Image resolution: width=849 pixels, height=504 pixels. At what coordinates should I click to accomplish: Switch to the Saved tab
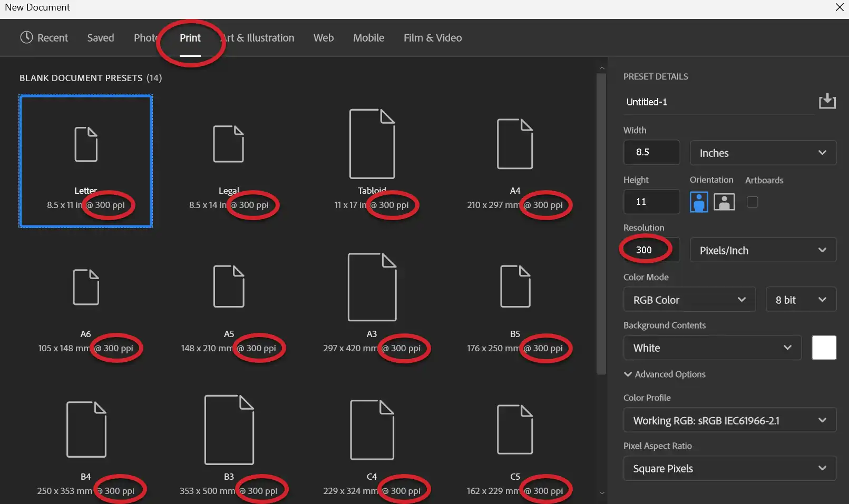click(x=101, y=38)
